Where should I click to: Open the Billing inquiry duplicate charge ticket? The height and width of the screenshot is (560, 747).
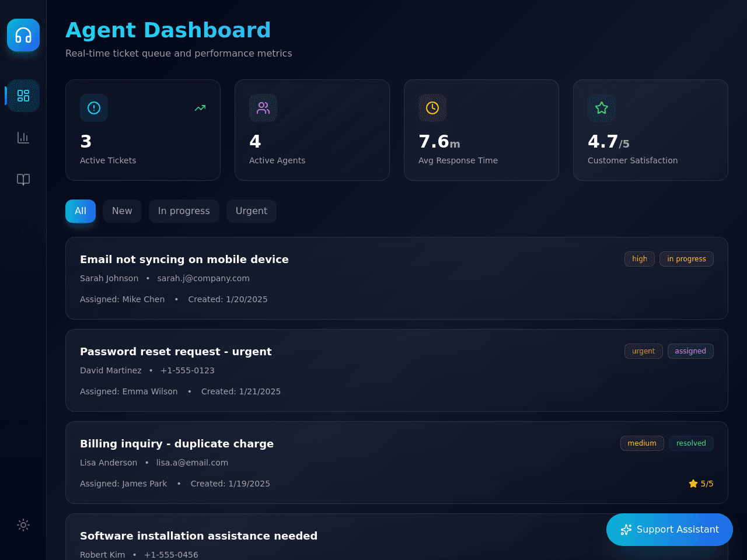pos(397,463)
